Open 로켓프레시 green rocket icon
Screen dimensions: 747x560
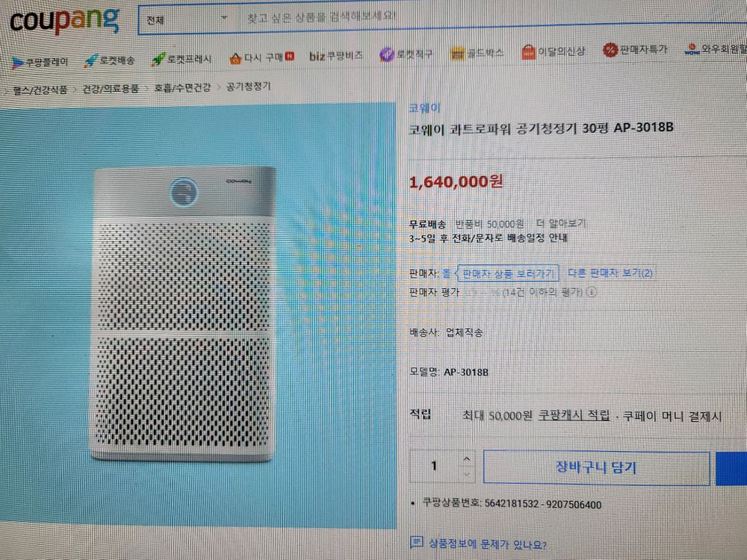158,59
